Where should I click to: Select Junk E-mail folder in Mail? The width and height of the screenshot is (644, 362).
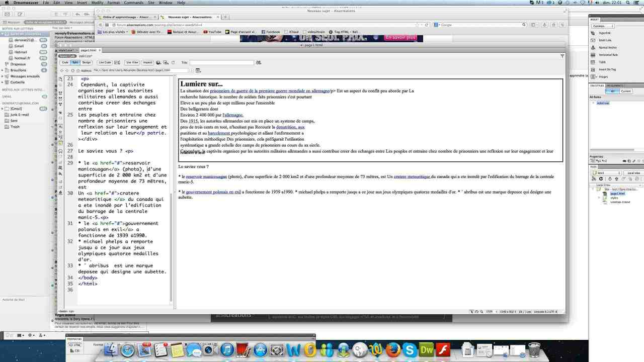(x=20, y=115)
